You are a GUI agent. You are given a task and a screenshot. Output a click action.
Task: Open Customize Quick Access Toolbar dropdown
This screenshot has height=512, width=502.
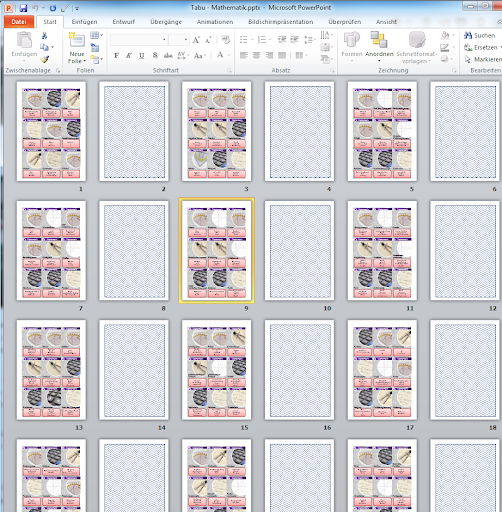tap(77, 9)
